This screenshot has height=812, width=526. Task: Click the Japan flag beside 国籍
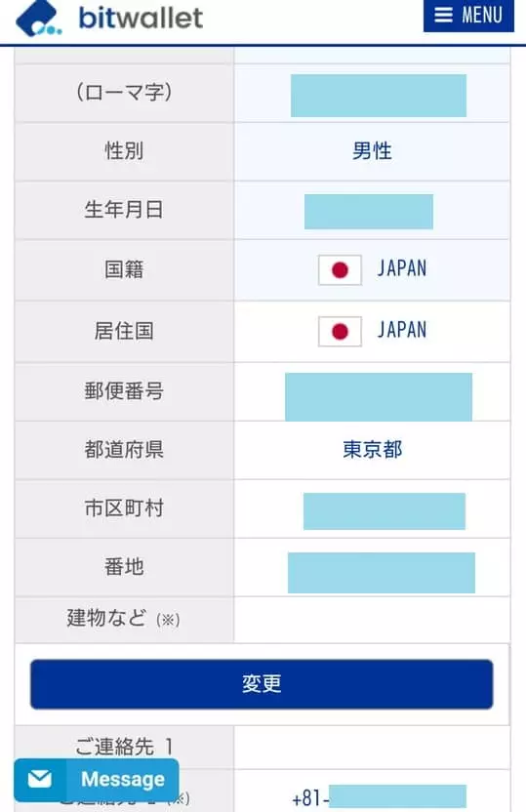pyautogui.click(x=340, y=269)
